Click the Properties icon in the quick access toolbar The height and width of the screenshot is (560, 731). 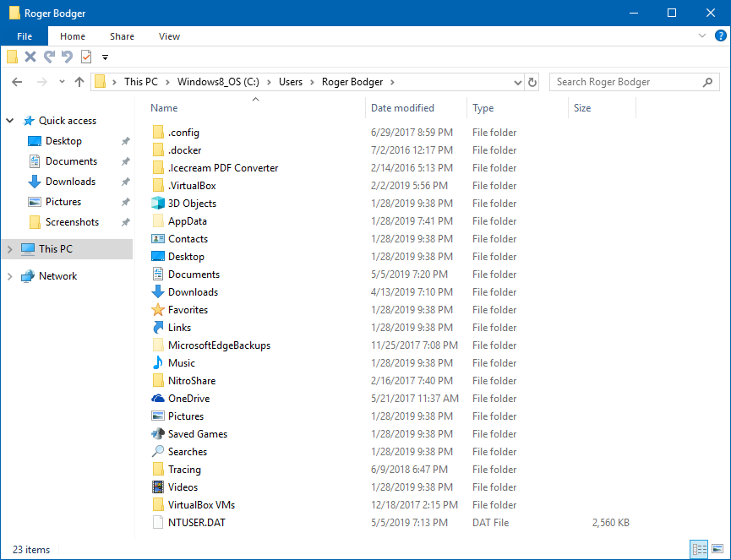click(86, 57)
